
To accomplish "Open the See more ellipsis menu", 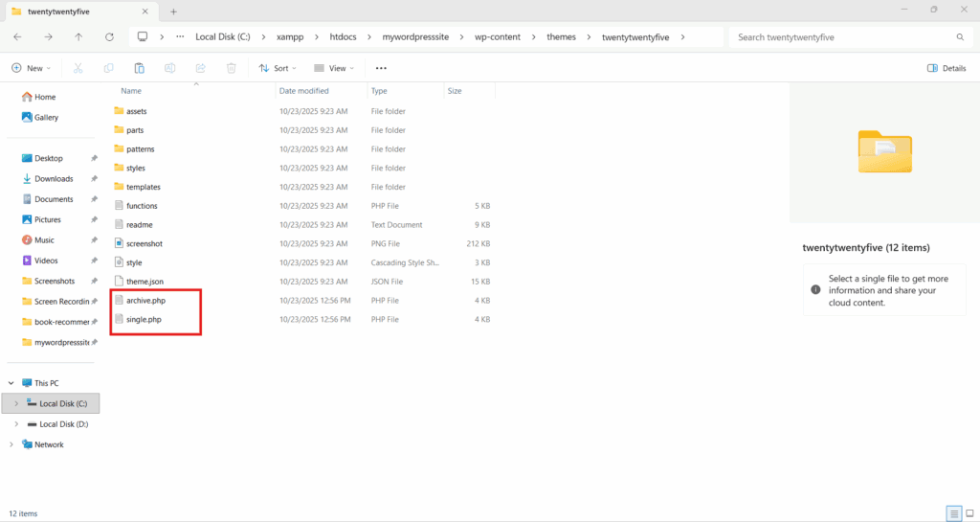I will tap(381, 68).
